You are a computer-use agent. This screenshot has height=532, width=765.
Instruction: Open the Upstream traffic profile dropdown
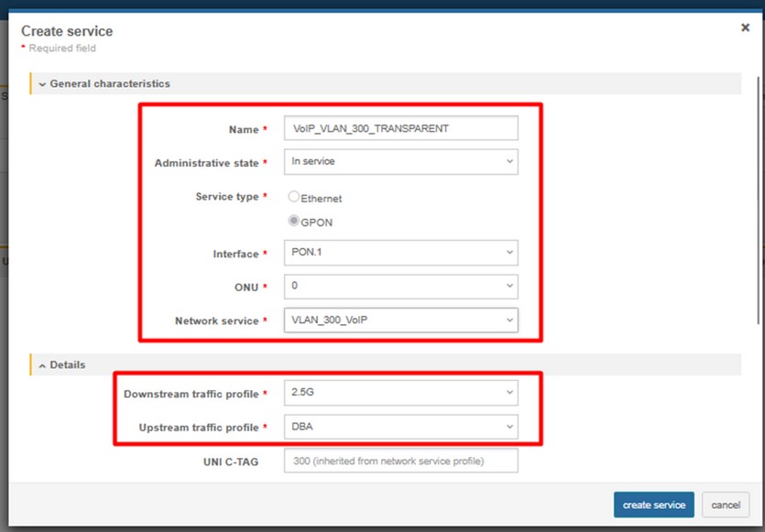(x=400, y=427)
